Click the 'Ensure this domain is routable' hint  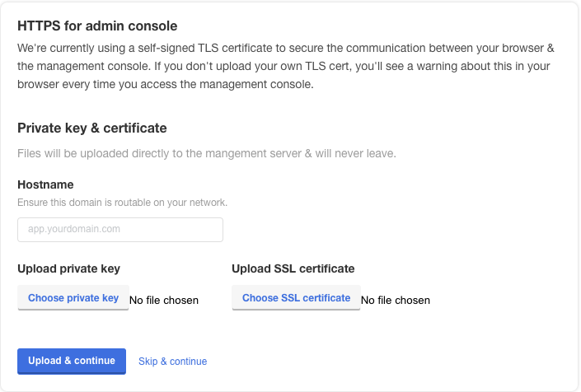point(122,203)
